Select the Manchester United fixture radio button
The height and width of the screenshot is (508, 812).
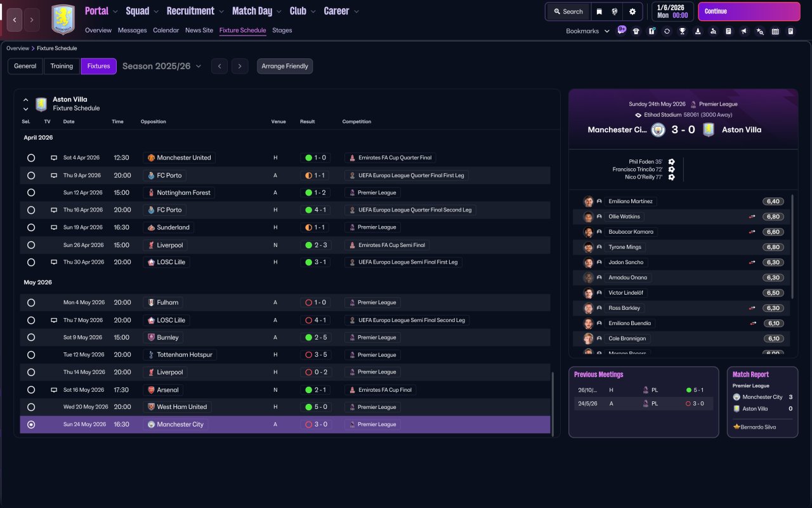[31, 157]
